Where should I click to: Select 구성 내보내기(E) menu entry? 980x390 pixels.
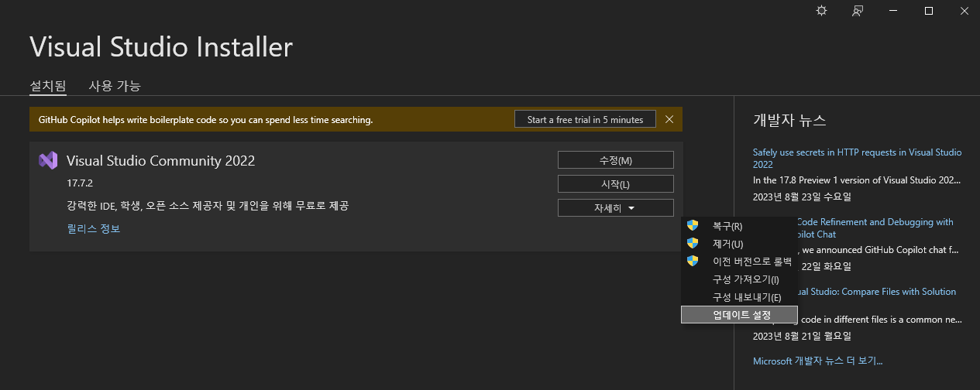739,297
